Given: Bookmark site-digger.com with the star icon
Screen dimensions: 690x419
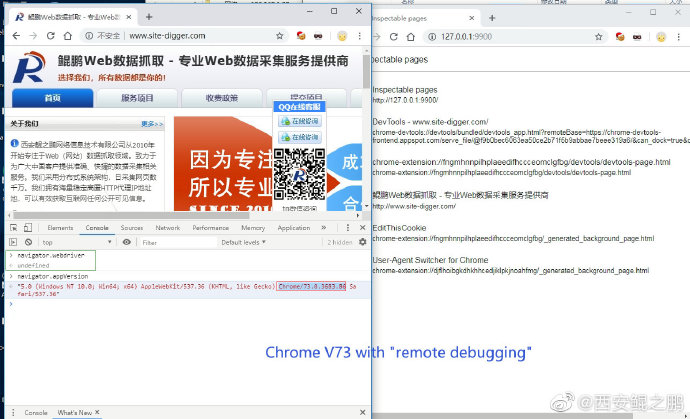Looking at the screenshot, I should point(279,36).
